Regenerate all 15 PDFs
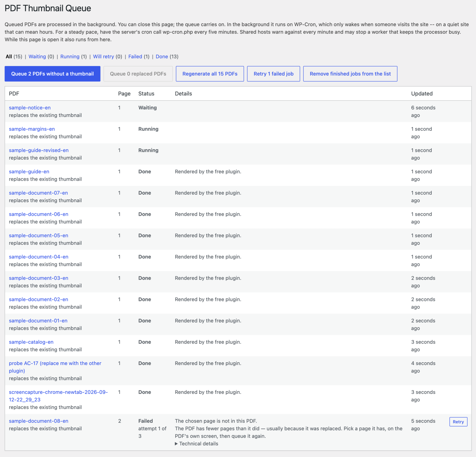476x457 pixels. 210,74
